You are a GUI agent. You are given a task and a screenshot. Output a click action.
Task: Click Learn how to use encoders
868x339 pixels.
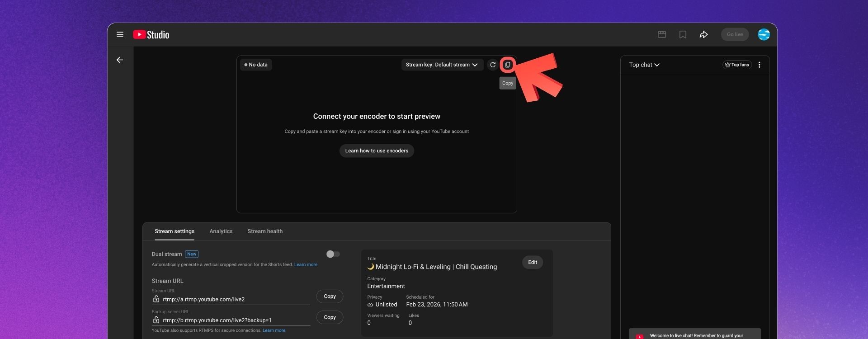pos(377,151)
